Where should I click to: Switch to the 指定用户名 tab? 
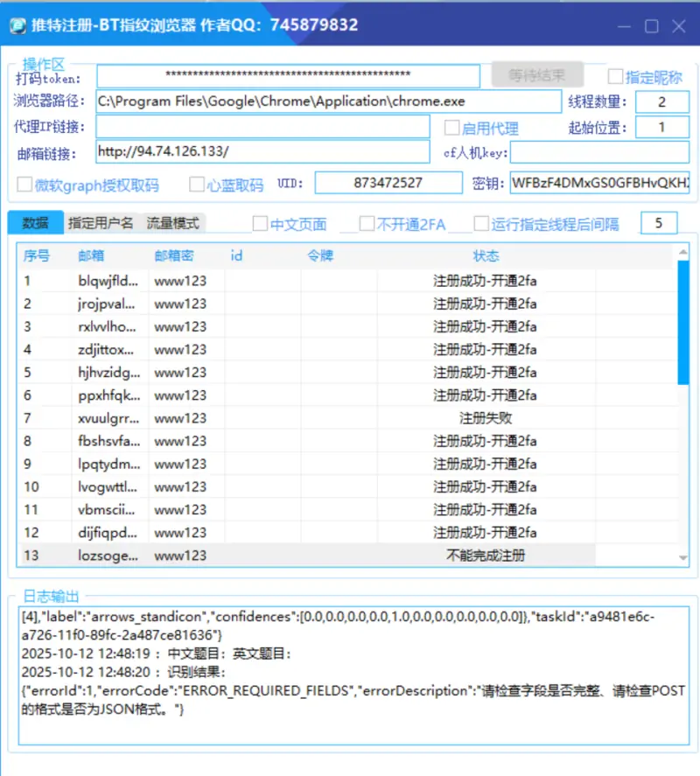tap(101, 223)
